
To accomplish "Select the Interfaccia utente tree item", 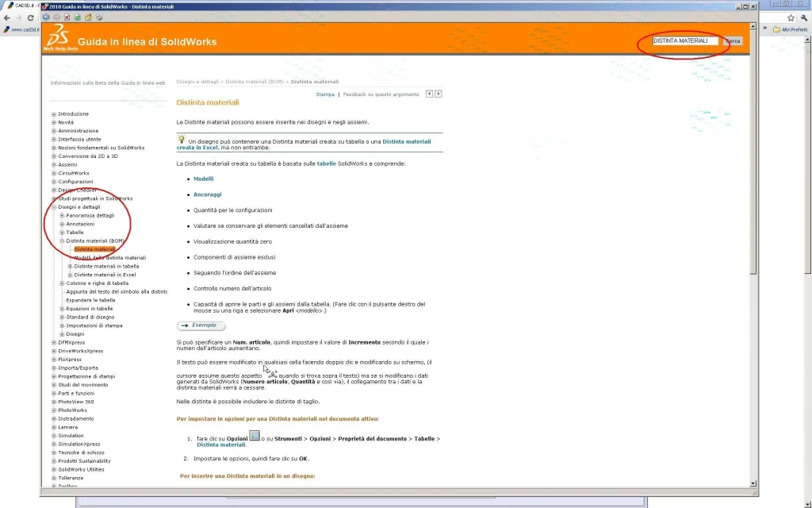I will [79, 140].
